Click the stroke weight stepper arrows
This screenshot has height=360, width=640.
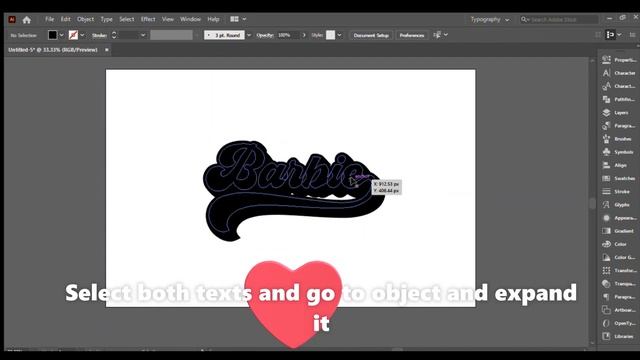[114, 35]
